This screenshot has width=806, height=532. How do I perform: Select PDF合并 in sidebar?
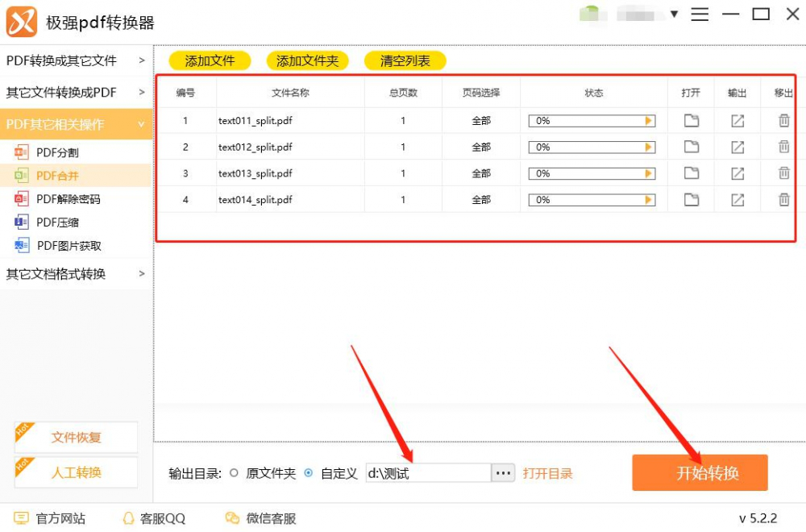pyautogui.click(x=76, y=176)
